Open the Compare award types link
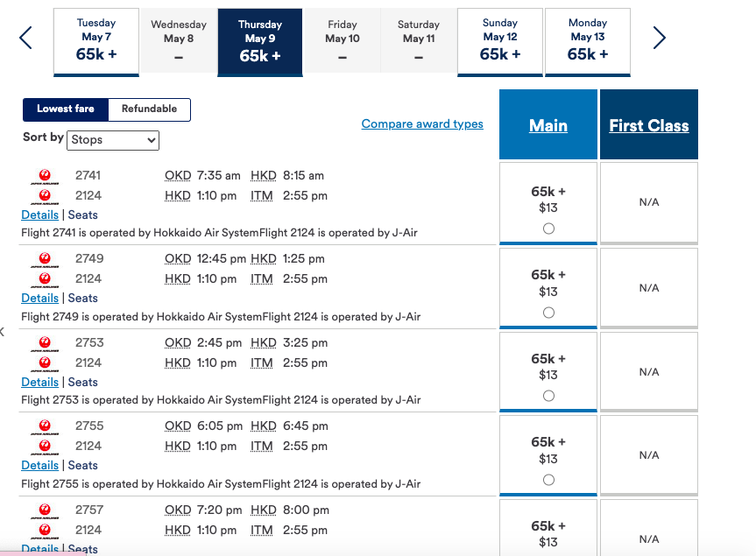This screenshot has width=756, height=556. (421, 123)
